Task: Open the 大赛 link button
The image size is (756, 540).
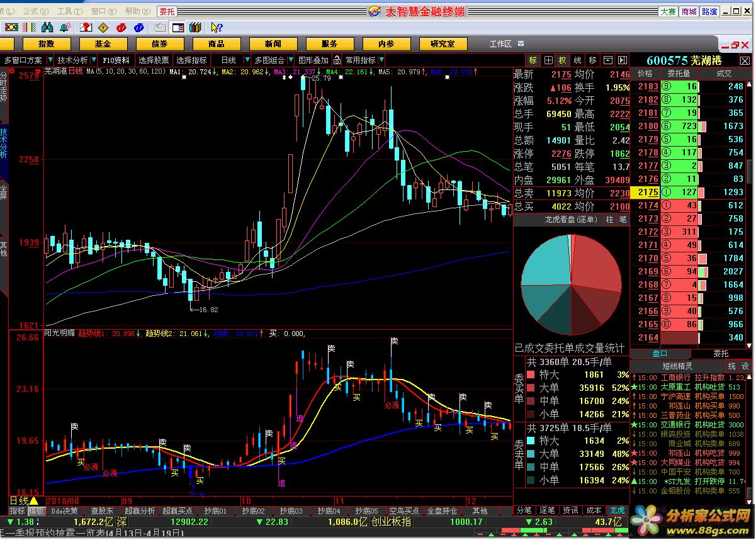Action: (668, 11)
